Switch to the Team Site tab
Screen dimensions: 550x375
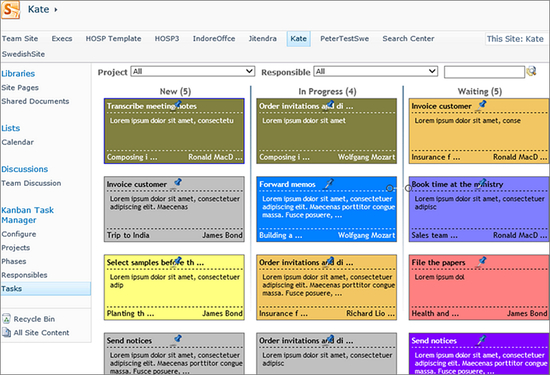20,39
